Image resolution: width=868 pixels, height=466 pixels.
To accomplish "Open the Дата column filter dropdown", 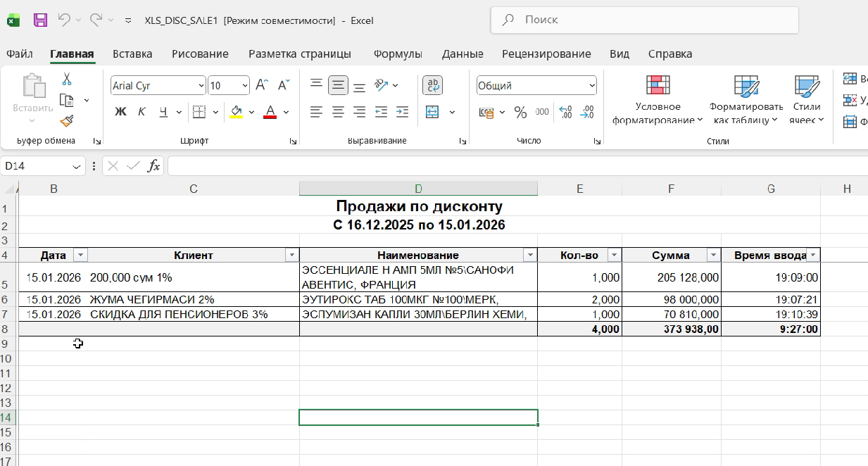I will pos(80,255).
